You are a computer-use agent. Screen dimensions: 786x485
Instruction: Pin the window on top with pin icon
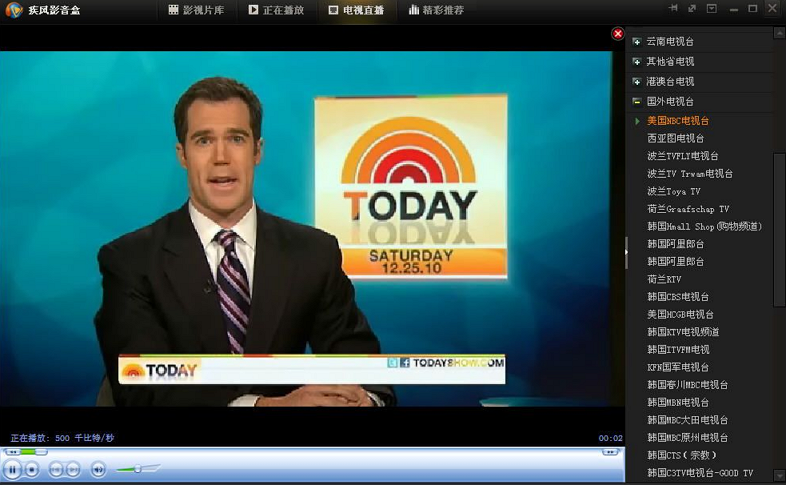(673, 8)
